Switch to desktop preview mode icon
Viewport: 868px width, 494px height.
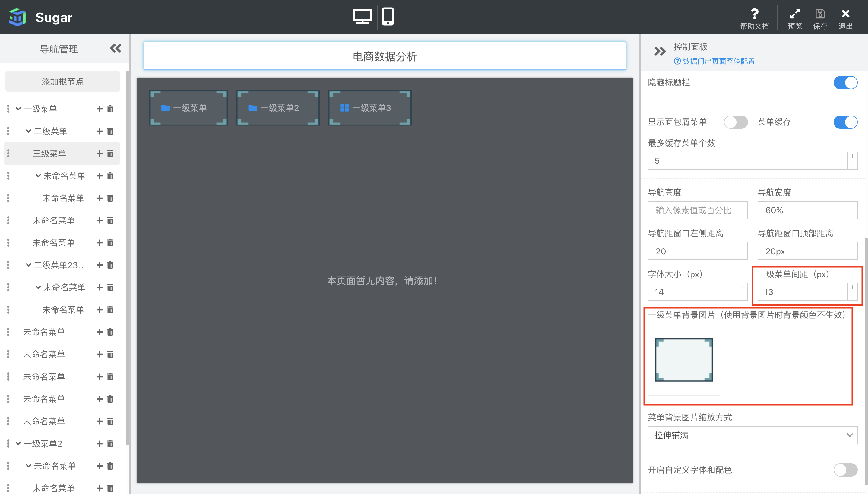pos(362,16)
